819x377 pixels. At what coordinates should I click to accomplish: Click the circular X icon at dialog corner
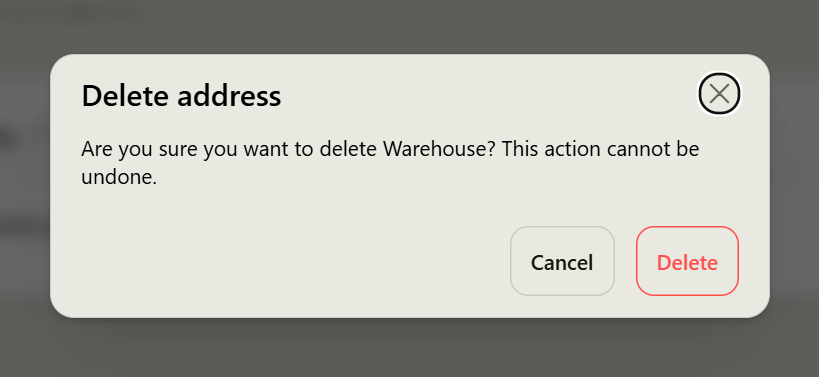[x=719, y=94]
